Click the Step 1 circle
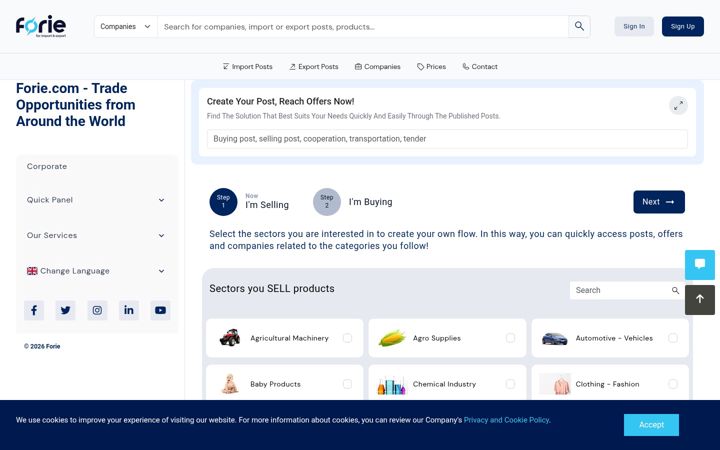Screen dimensions: 720x450 click(223, 202)
